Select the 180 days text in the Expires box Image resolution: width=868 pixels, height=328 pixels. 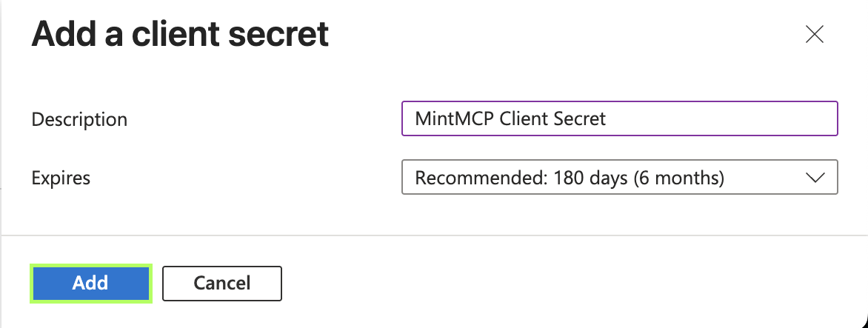591,178
